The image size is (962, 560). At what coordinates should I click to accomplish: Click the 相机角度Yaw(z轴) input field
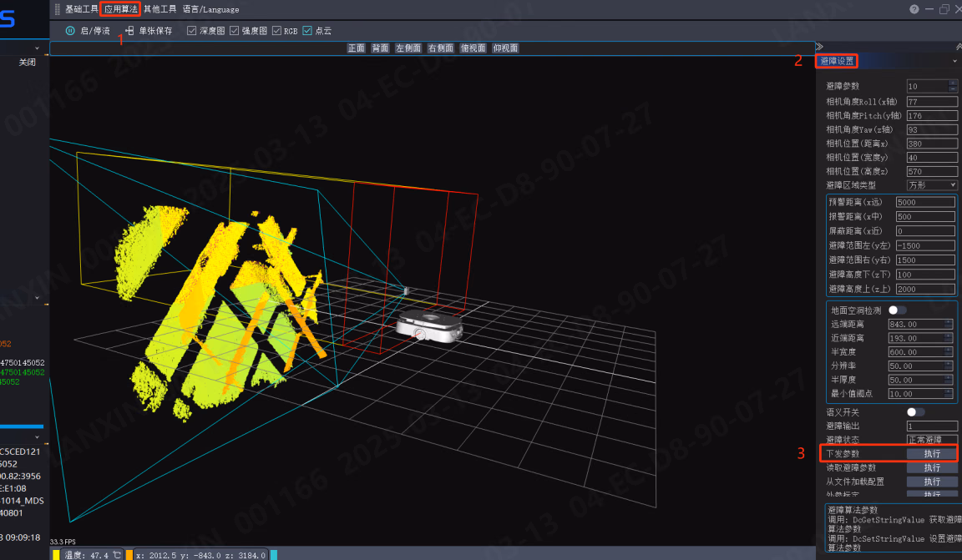pos(932,129)
